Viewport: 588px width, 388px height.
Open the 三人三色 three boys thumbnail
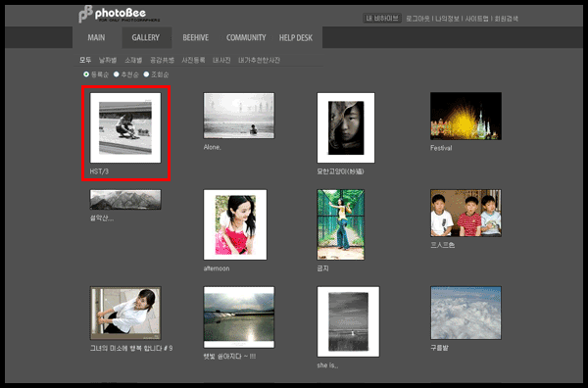point(465,213)
